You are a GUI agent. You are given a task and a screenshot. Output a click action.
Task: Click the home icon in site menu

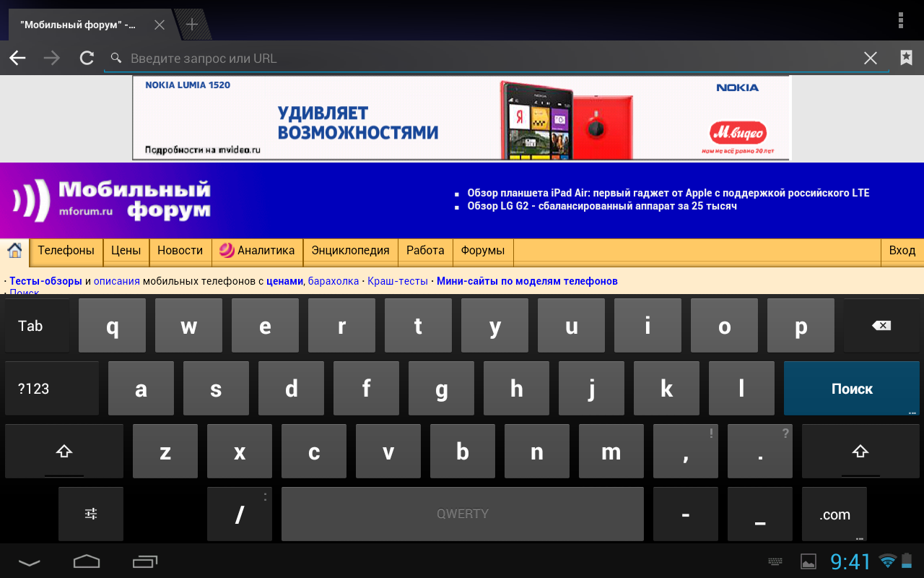[14, 251]
